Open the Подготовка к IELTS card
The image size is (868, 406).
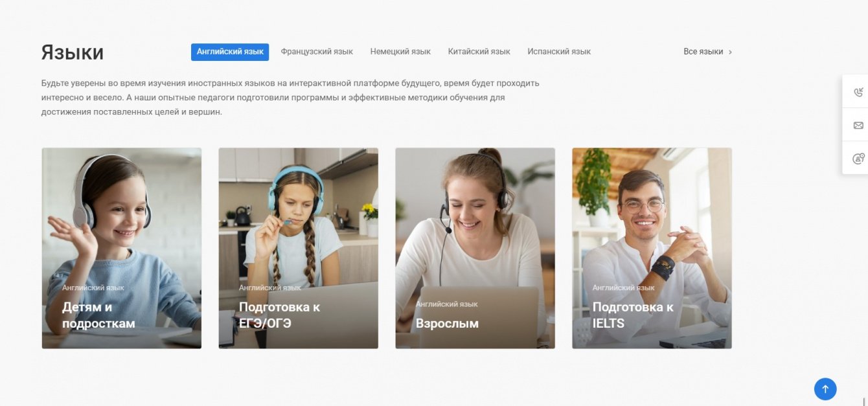[x=652, y=248]
